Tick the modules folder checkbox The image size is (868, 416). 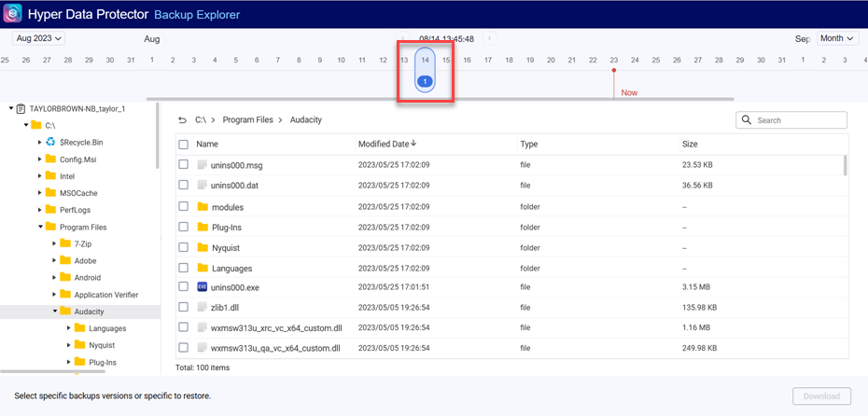(183, 206)
